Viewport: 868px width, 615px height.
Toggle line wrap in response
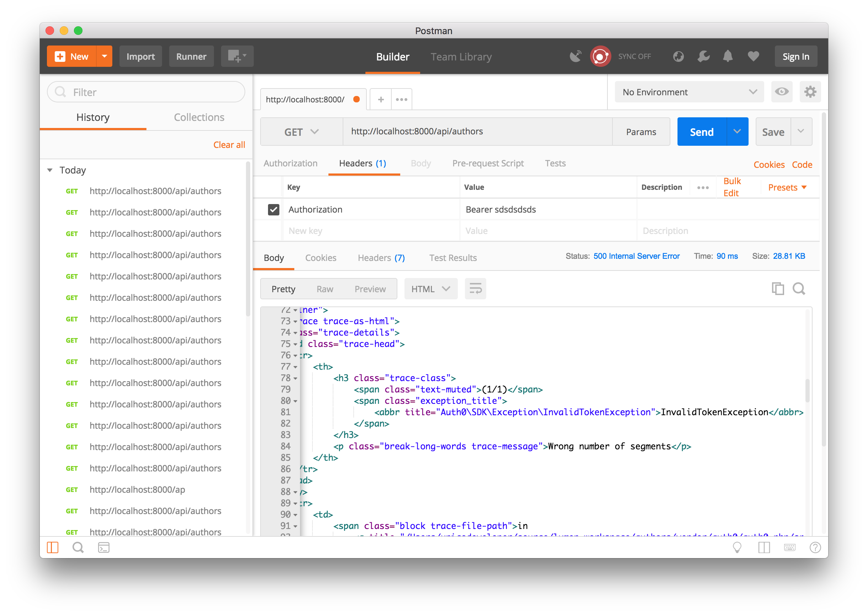pos(475,289)
